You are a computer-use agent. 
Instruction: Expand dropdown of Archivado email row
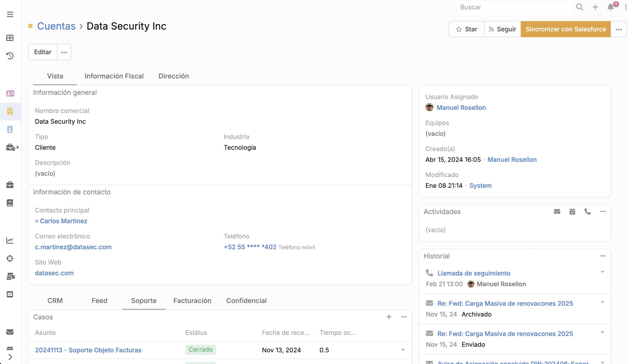click(602, 302)
